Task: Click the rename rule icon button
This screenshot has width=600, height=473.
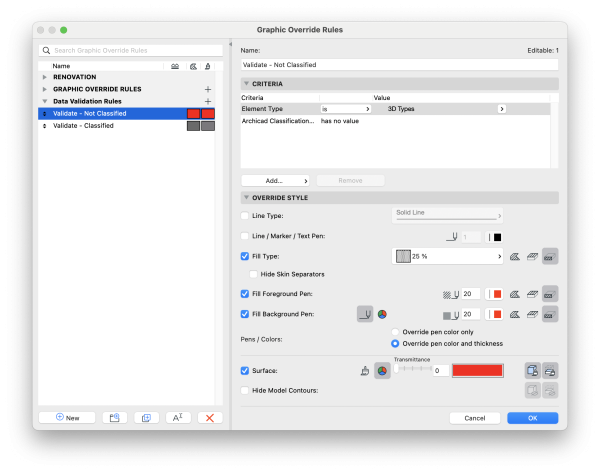Action: 176,417
